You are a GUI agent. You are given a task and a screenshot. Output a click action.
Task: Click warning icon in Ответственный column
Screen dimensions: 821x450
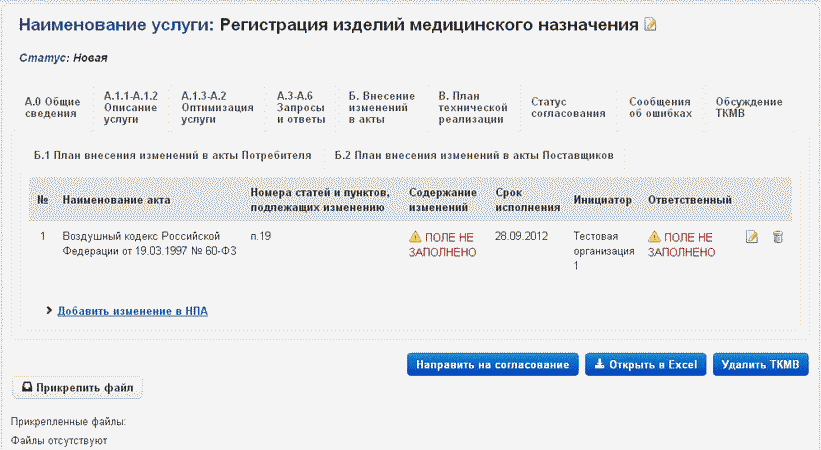[654, 237]
